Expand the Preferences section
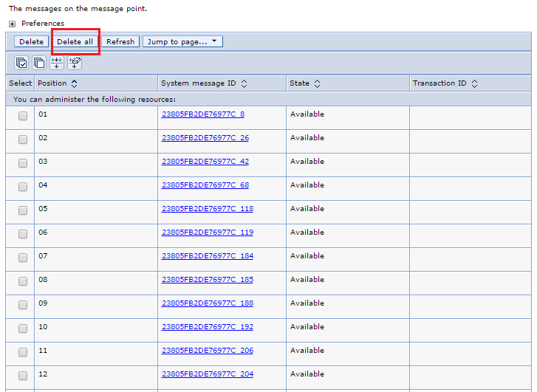The height and width of the screenshot is (392, 537). (x=13, y=24)
